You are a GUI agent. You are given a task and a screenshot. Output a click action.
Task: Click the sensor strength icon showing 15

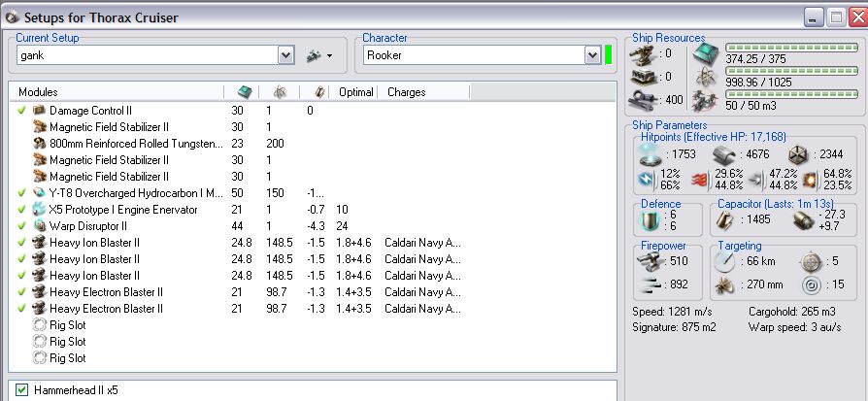810,285
